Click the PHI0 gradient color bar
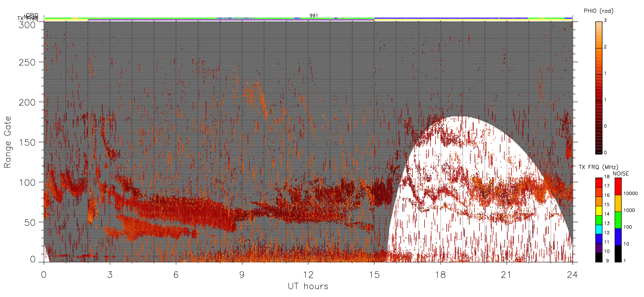Image resolution: width=644 pixels, height=297 pixels. [x=599, y=87]
